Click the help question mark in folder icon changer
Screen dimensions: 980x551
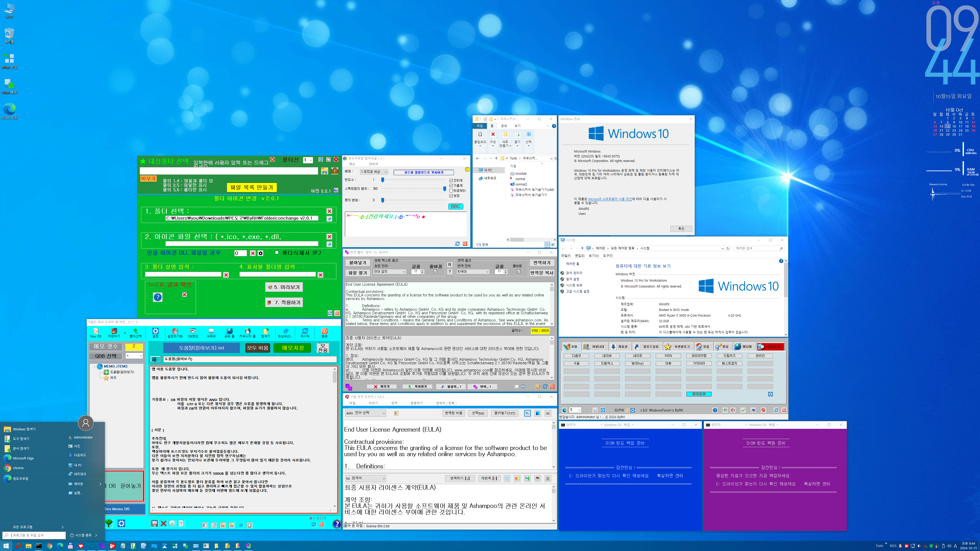[157, 297]
